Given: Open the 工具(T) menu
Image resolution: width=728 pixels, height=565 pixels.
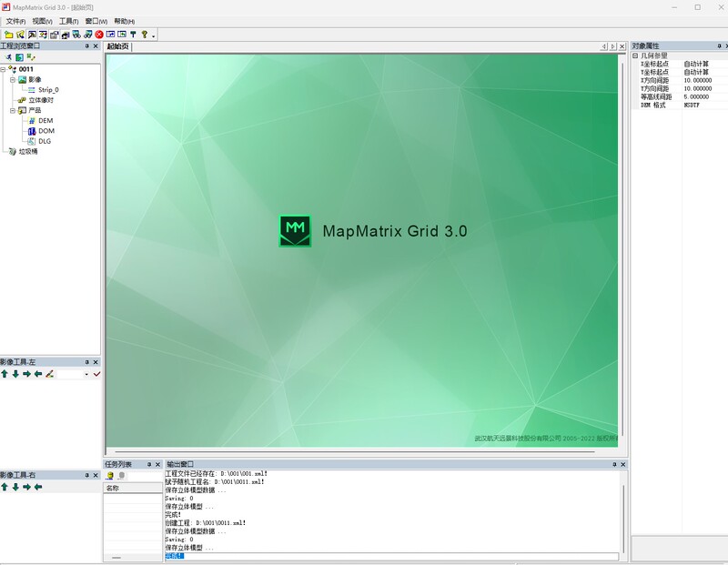Looking at the screenshot, I should click(x=69, y=21).
